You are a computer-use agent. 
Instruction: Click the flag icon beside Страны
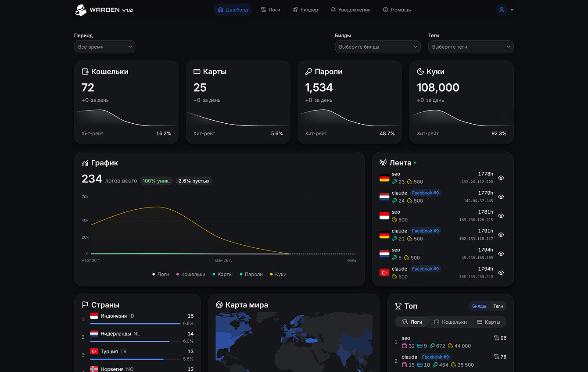(x=86, y=305)
